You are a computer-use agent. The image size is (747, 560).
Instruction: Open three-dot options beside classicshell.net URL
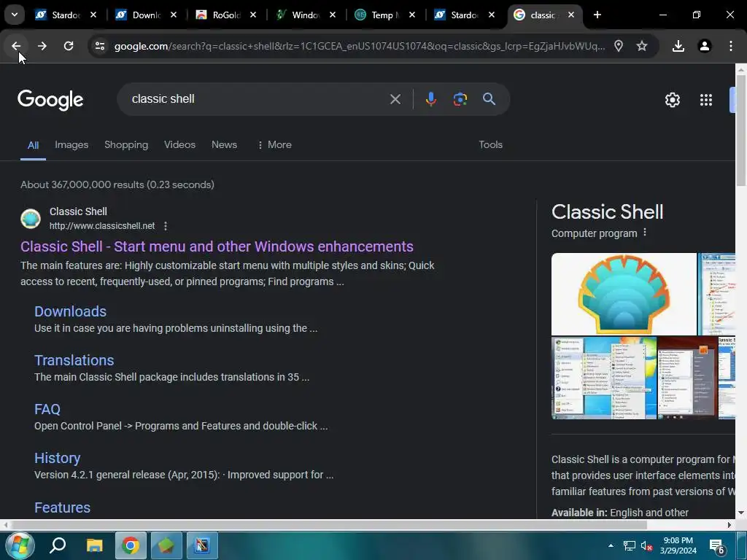point(166,226)
